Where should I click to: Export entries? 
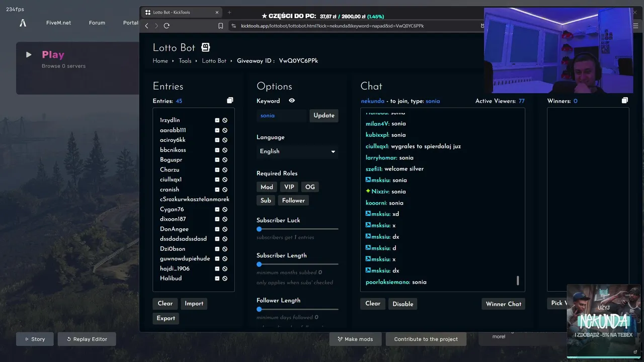tap(166, 318)
